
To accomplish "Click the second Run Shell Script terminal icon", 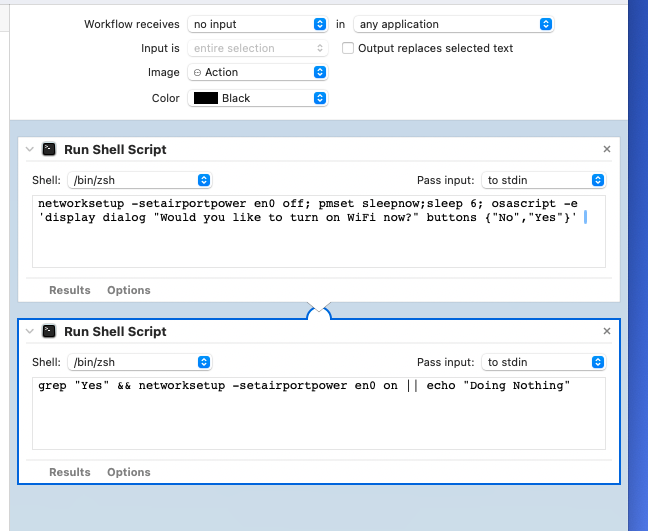I will click(49, 331).
